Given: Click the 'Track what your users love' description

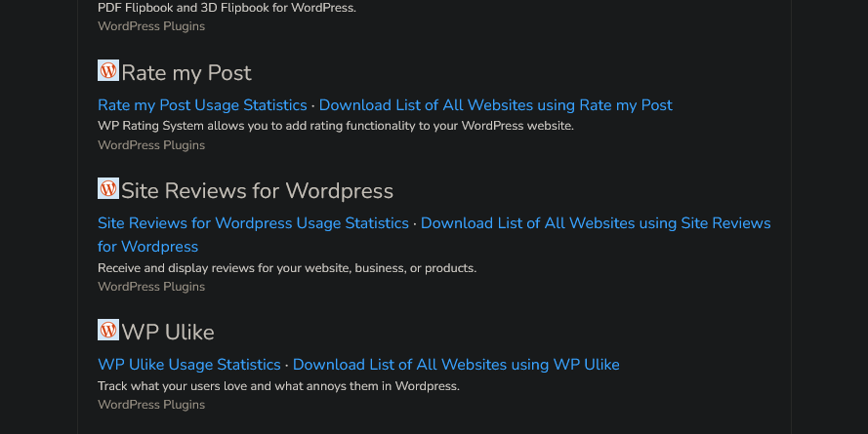Looking at the screenshot, I should tap(278, 386).
